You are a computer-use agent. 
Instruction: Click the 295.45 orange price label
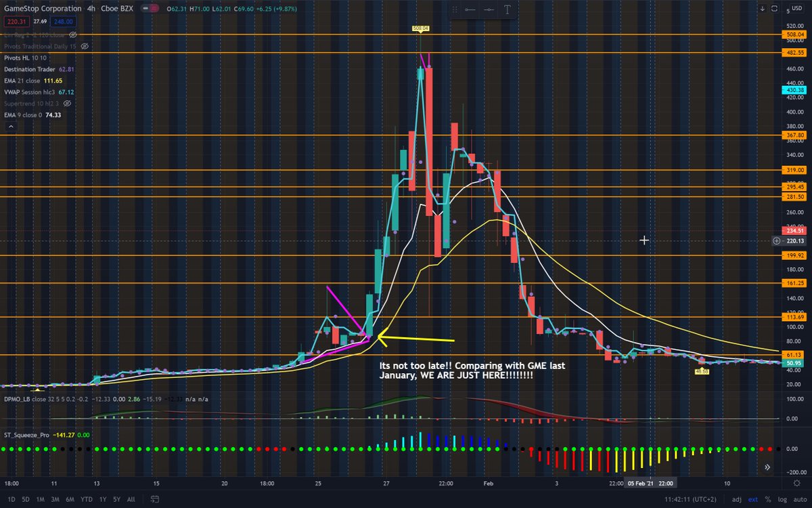point(794,187)
